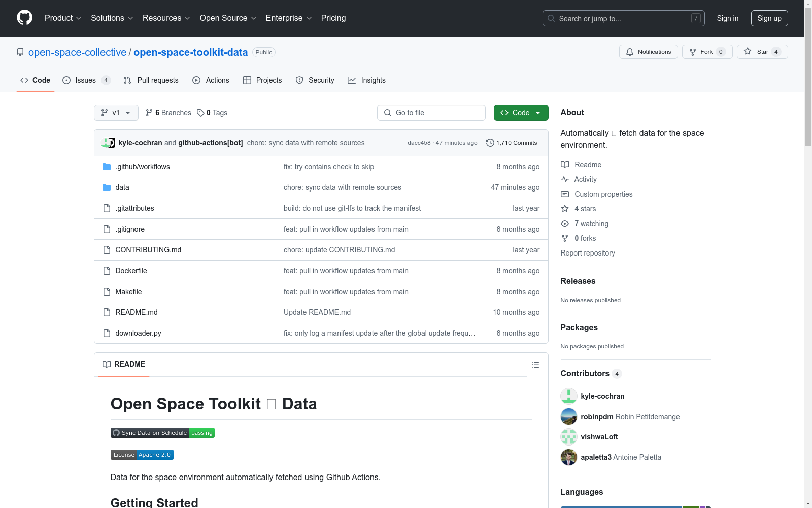This screenshot has height=508, width=812.
Task: Click the Makefile file icon
Action: point(107,292)
